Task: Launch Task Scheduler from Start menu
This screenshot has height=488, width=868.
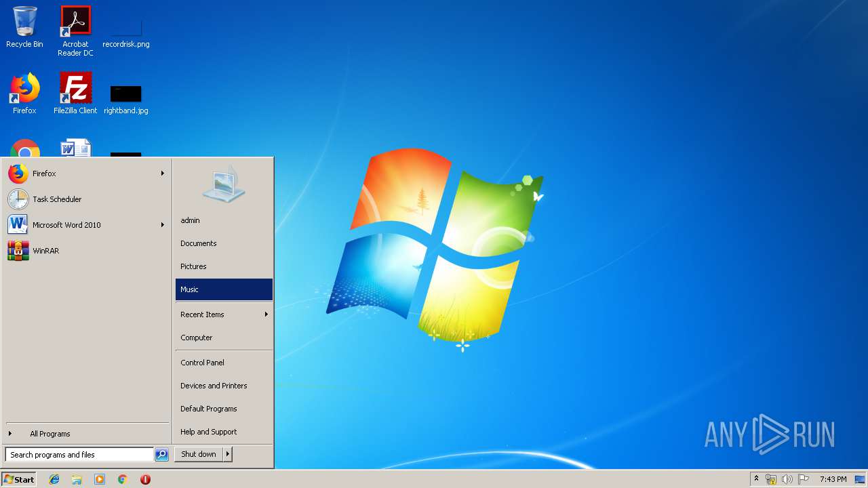Action: click(86, 199)
